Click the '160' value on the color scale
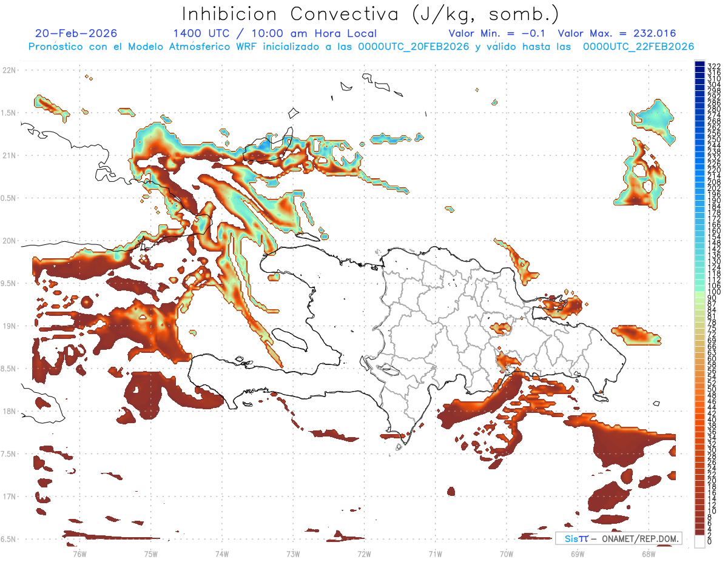728x562 pixels. point(714,231)
